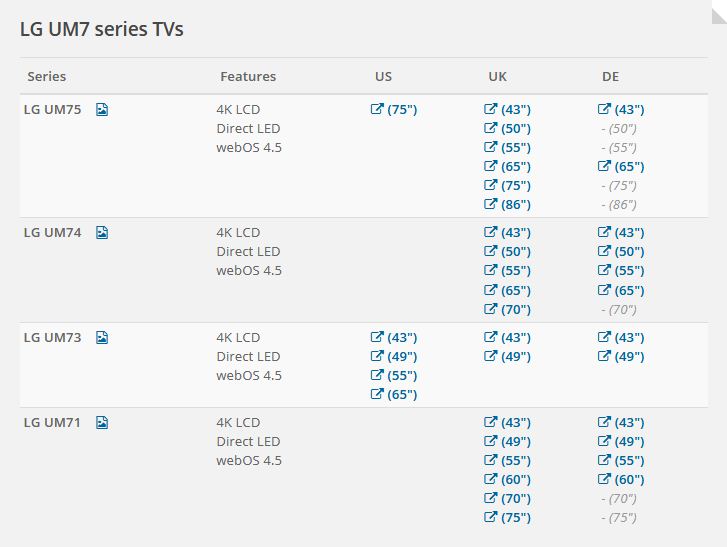This screenshot has width=727, height=547.
Task: Open UM75 DE 65" link
Action: [x=621, y=166]
